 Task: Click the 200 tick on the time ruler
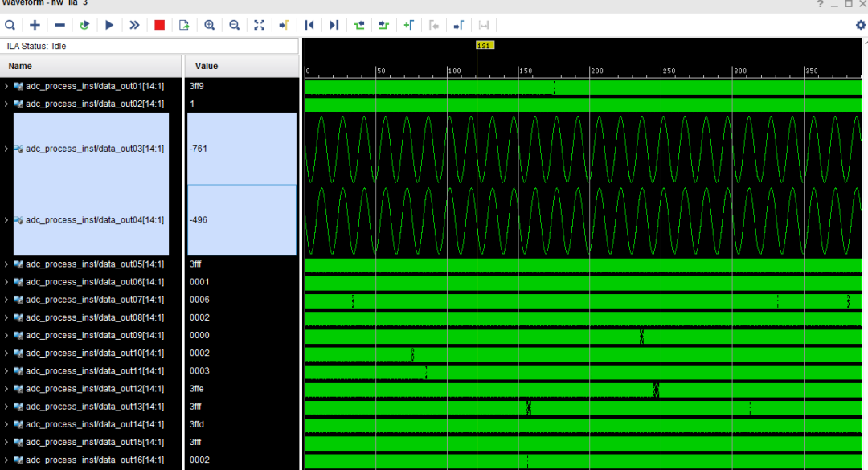(x=596, y=71)
